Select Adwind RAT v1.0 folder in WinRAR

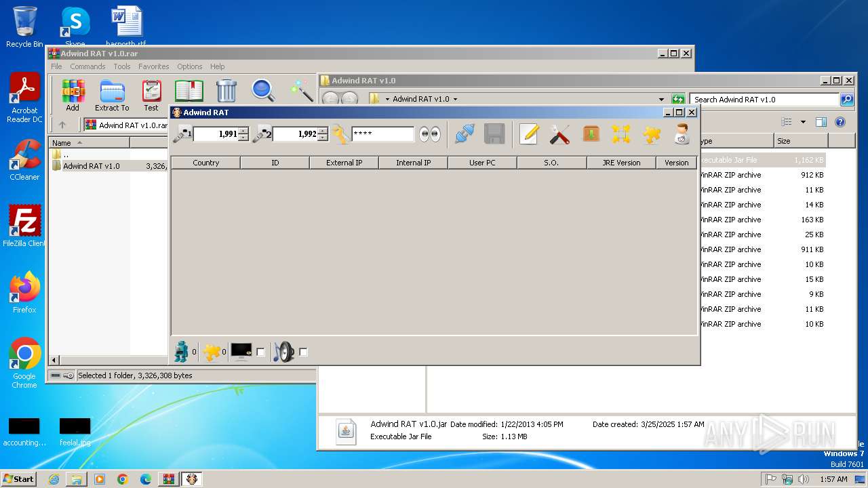[x=91, y=166]
